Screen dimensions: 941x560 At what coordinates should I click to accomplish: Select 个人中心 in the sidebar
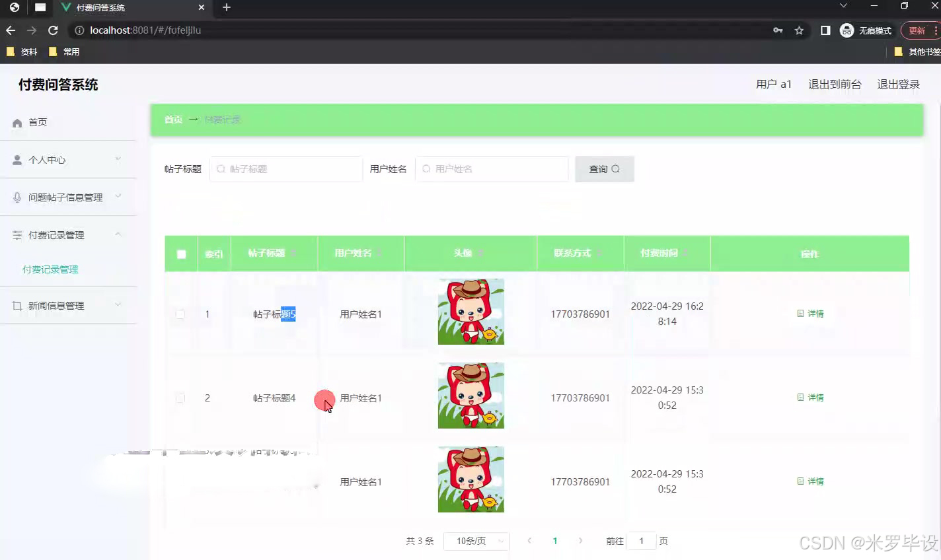coord(46,159)
